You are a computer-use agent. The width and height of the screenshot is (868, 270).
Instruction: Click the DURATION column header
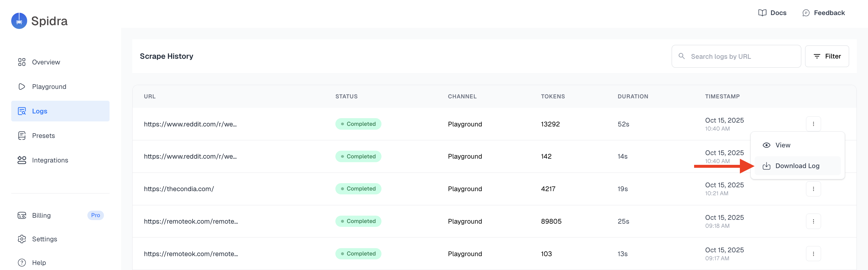tap(632, 96)
